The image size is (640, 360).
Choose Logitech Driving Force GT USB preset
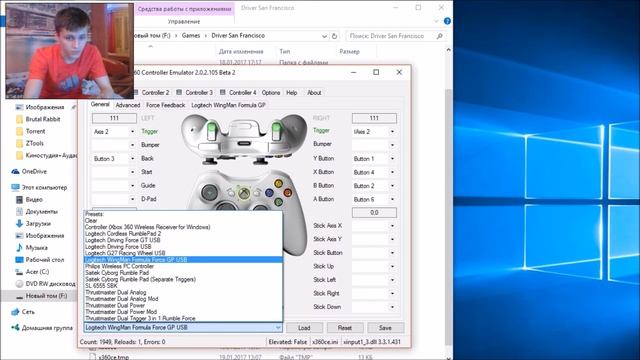(183, 240)
